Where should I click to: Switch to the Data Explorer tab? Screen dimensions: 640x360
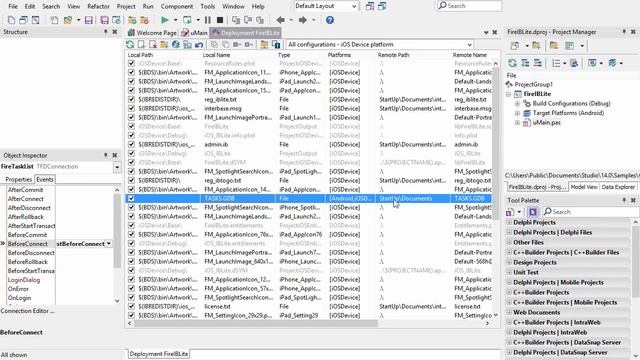(x=618, y=187)
